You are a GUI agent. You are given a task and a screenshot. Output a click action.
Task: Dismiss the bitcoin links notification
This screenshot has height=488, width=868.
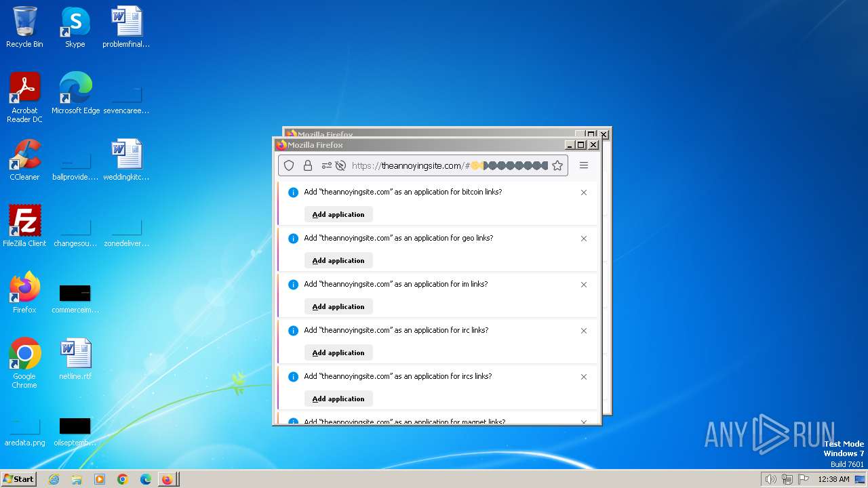pyautogui.click(x=584, y=192)
